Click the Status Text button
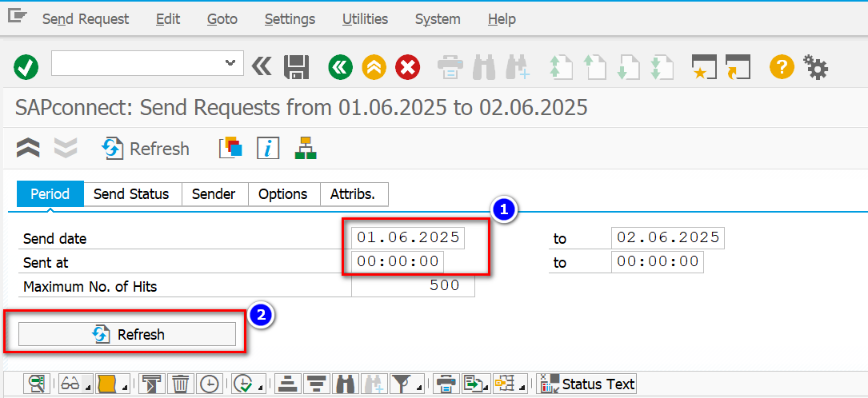 (586, 383)
